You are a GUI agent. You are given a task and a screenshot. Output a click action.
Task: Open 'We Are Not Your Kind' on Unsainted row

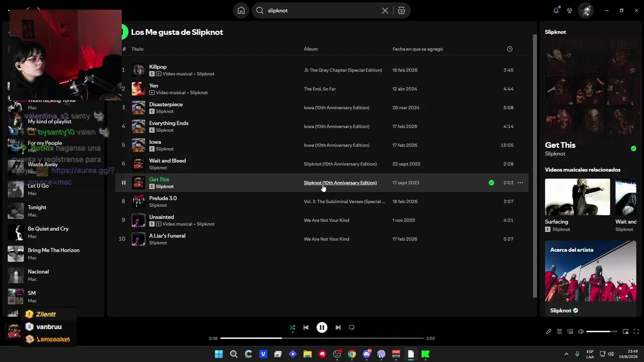pyautogui.click(x=326, y=220)
